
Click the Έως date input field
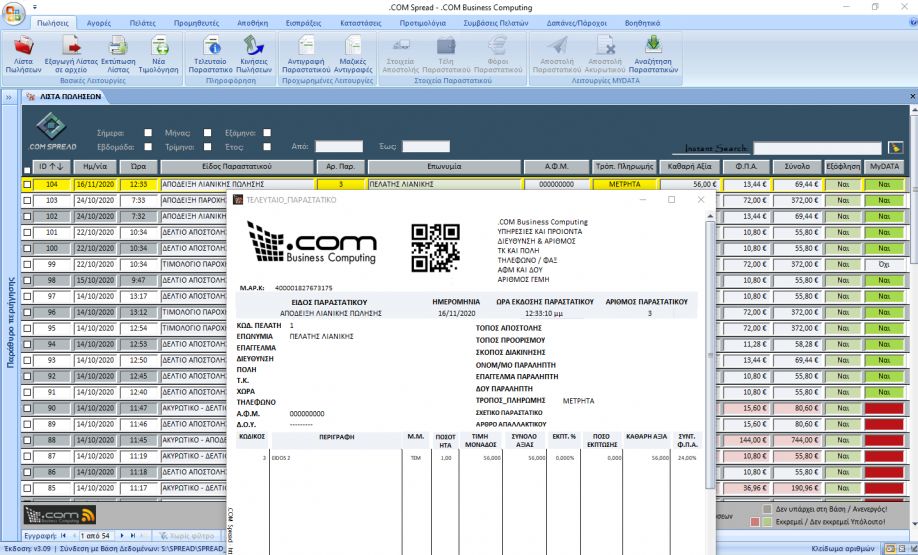tap(426, 146)
